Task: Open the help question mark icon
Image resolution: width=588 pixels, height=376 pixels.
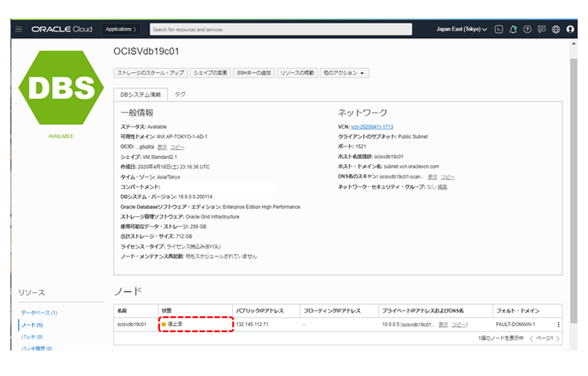Action: pos(528,29)
